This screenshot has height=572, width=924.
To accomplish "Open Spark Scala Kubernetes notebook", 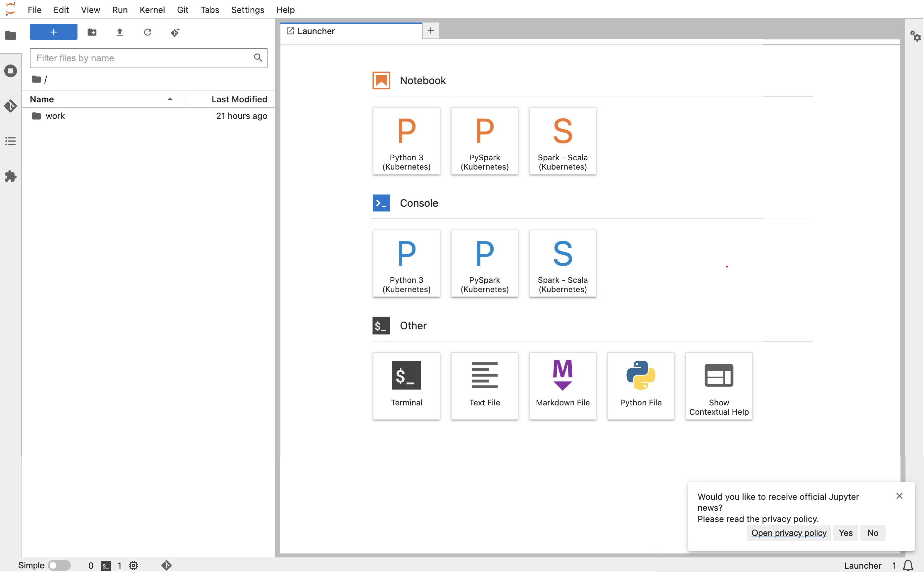I will click(x=562, y=140).
